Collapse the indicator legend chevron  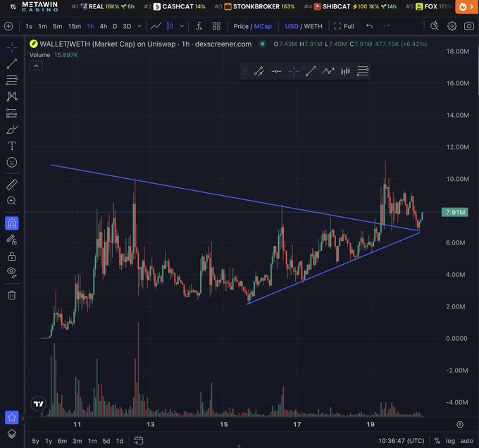tap(36, 66)
